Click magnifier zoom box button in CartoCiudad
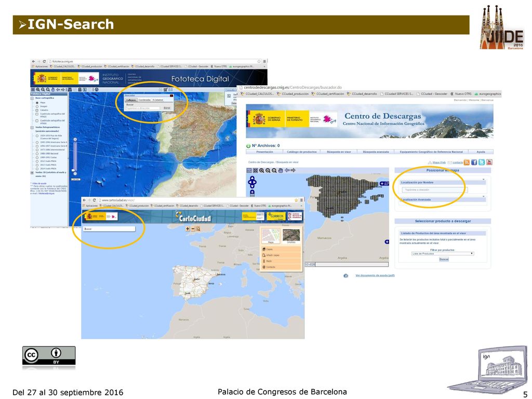The height and width of the screenshot is (399, 532). [198, 229]
